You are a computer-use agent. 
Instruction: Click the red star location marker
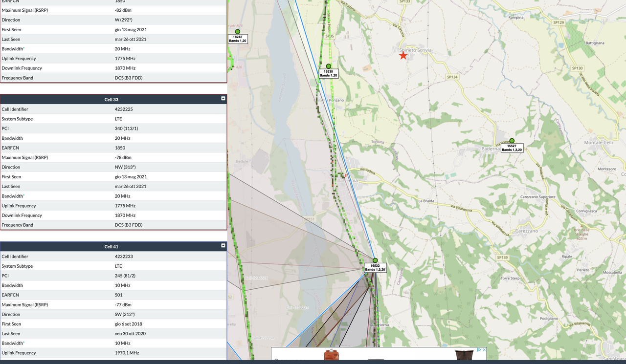(403, 56)
